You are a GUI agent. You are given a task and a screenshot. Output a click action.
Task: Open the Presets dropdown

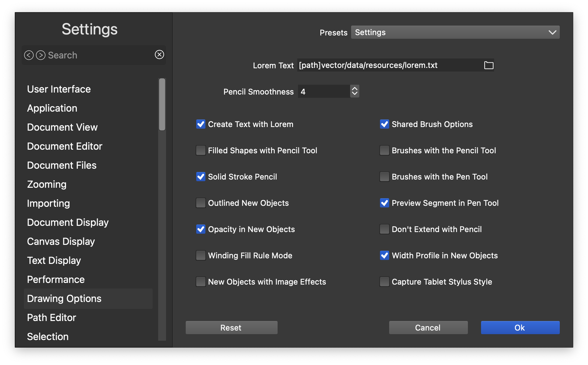(x=455, y=32)
